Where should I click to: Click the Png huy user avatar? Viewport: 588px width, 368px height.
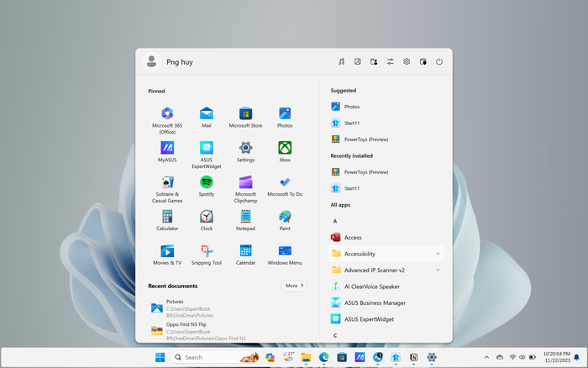(151, 61)
